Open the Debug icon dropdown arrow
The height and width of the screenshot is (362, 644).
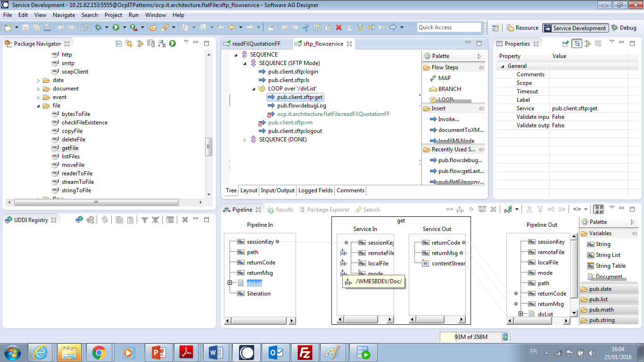coord(107,28)
